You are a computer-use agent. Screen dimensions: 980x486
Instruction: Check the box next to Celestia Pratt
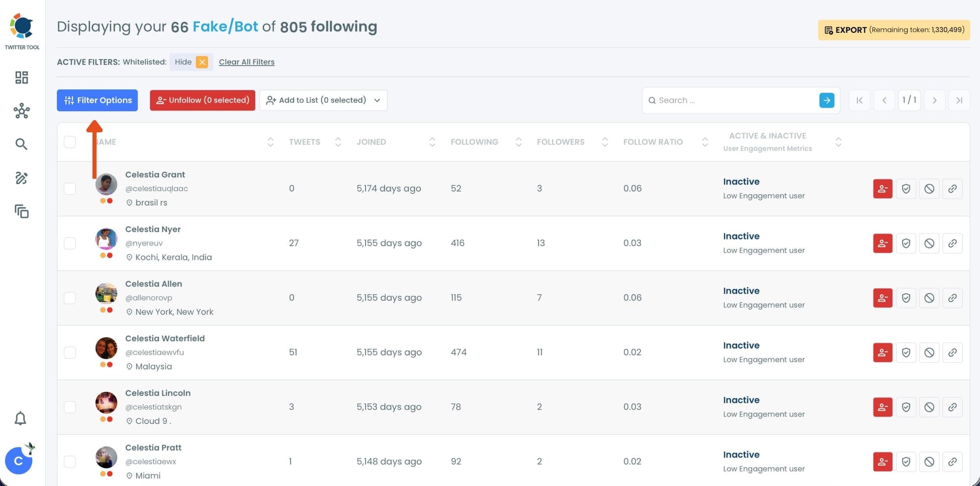(70, 461)
